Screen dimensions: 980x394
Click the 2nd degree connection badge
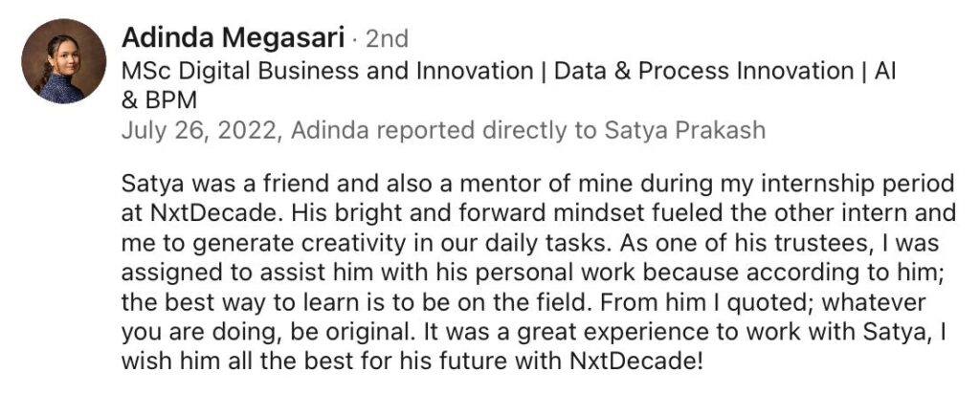[x=387, y=39]
